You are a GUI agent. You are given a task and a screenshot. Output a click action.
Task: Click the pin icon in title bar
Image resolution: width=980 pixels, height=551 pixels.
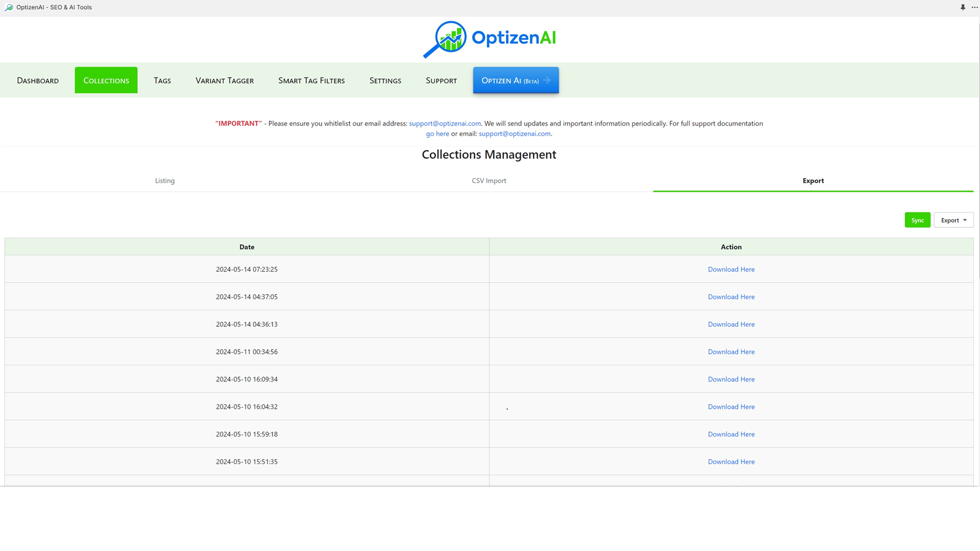coord(963,7)
